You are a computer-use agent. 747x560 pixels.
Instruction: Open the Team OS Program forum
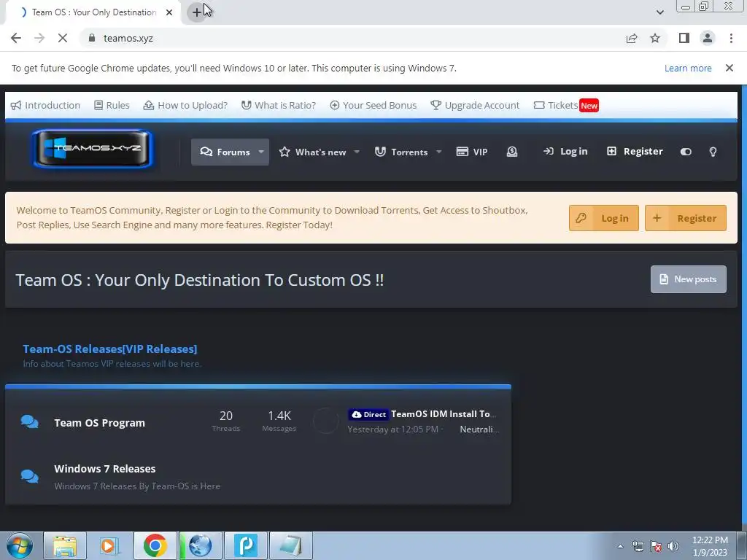click(99, 423)
